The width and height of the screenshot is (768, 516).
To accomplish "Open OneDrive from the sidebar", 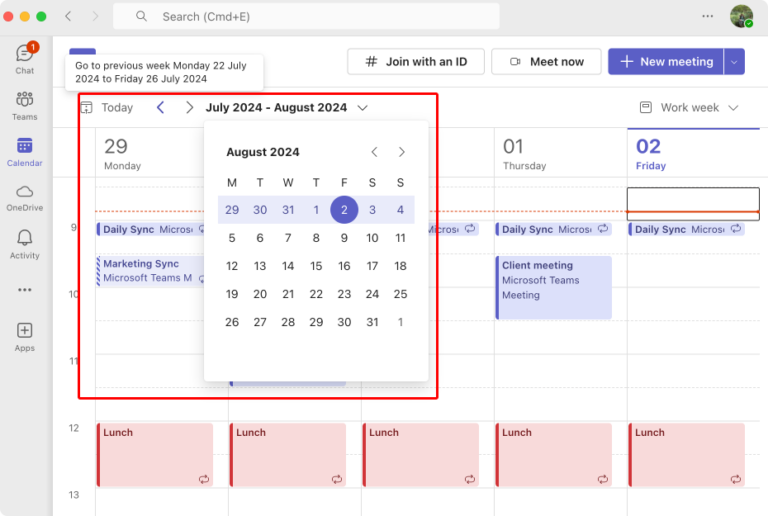I will pos(24,192).
